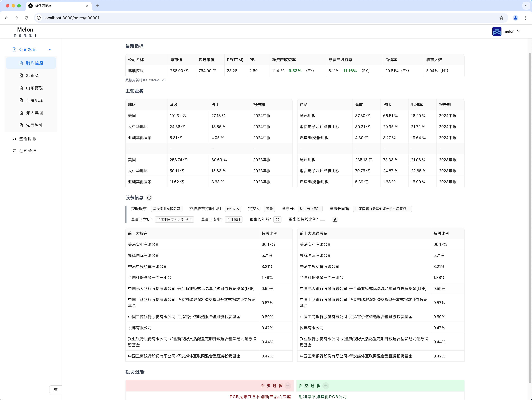This screenshot has height=400, width=532.
Task: Open a new browser tab with plus icon
Action: pyautogui.click(x=97, y=6)
